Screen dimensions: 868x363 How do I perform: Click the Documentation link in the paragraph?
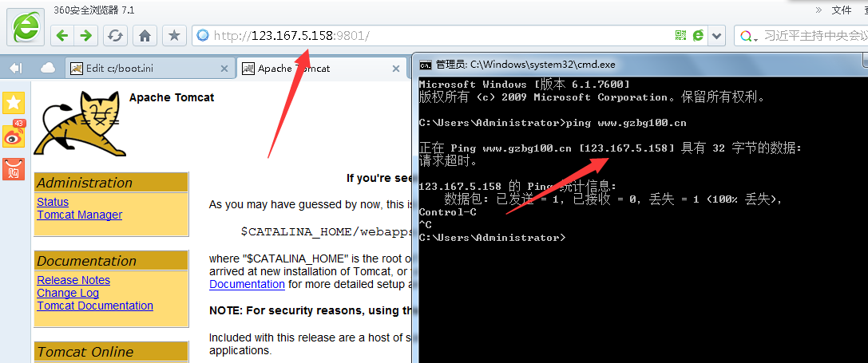[x=247, y=285]
